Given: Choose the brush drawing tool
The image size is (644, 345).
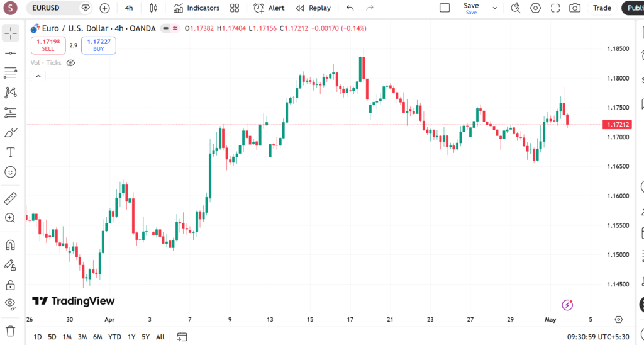Looking at the screenshot, I should tap(11, 133).
